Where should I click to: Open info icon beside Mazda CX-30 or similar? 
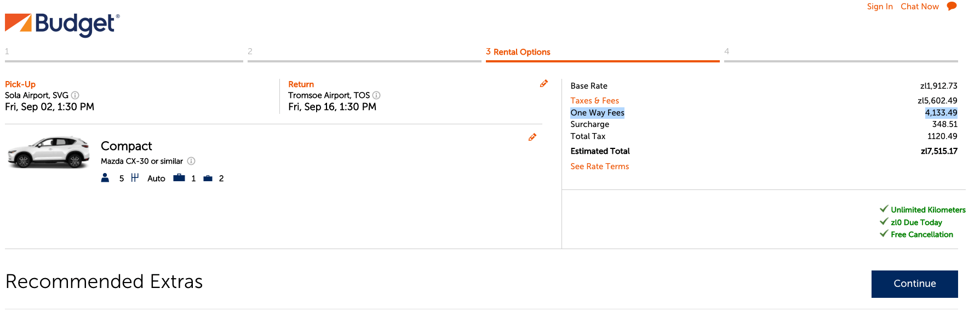[x=191, y=161]
